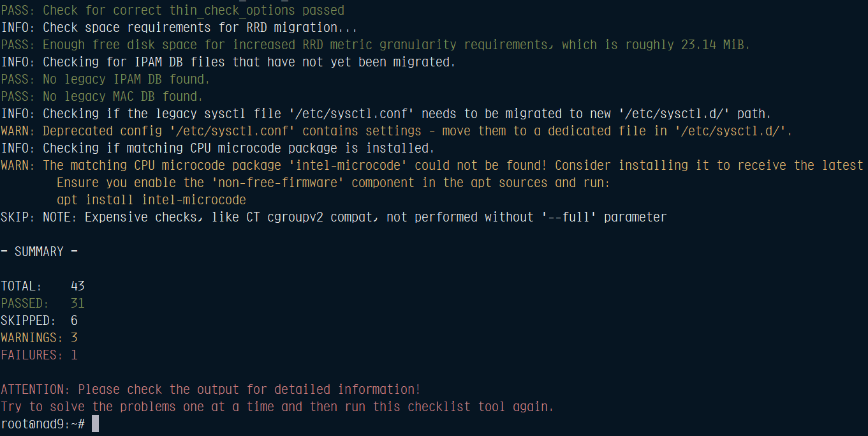
Task: Click the 'apt install intel-microcode' command text
Action: (x=151, y=200)
